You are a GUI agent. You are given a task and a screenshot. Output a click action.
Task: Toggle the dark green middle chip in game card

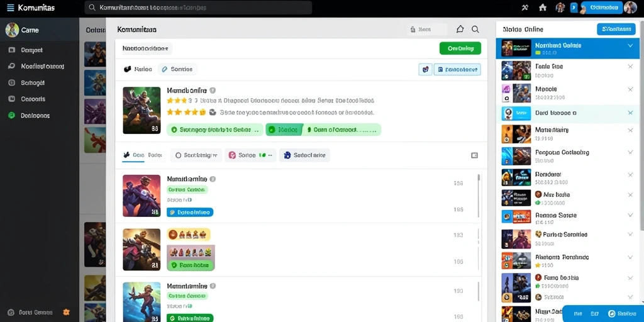(284, 130)
